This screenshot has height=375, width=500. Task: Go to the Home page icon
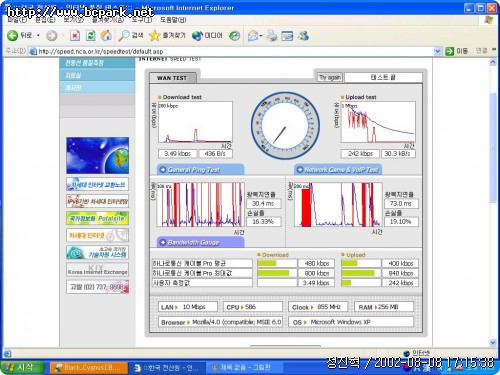coord(106,35)
